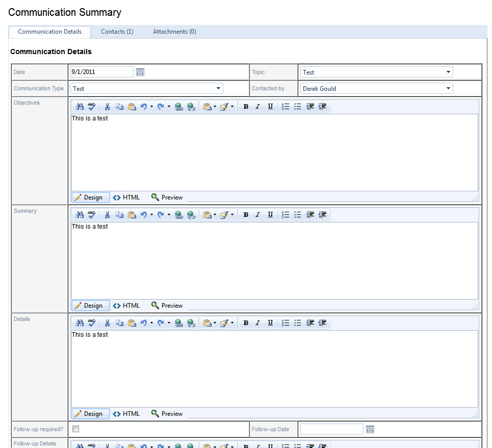
Task: Expand Paste options dropdown in Objectives editor
Action: 215,107
